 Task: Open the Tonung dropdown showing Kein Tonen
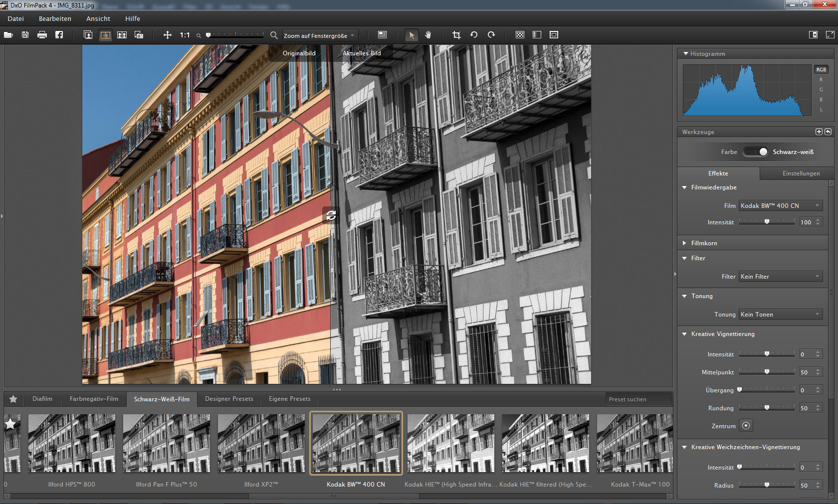tap(780, 315)
